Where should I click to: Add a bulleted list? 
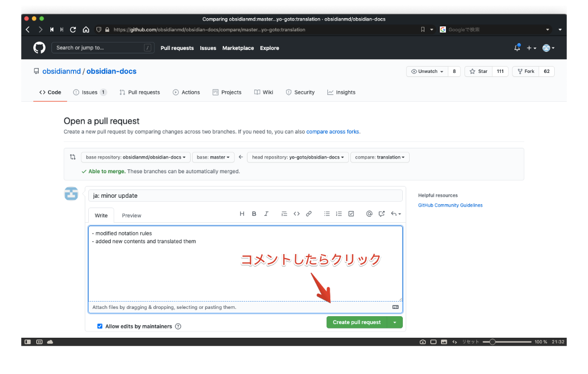(327, 214)
